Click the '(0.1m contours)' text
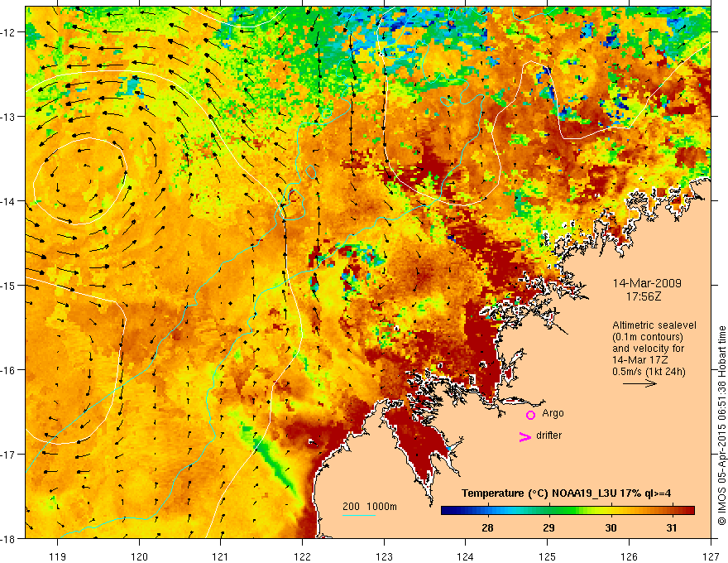Screen dimensions: 728x563 coord(648,337)
